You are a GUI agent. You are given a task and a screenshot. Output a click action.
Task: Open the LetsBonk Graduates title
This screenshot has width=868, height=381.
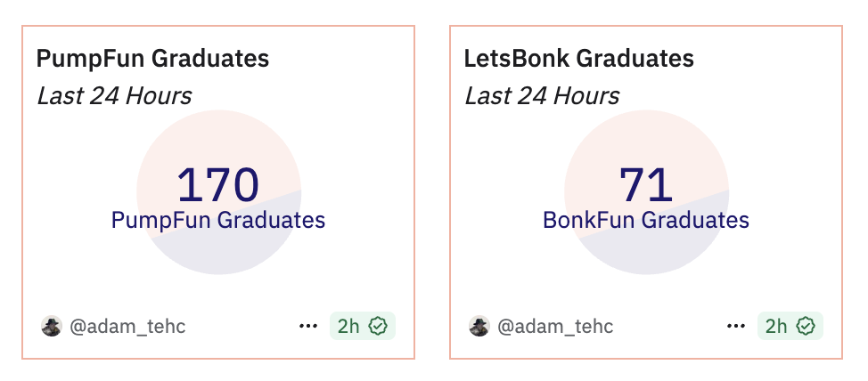579,60
